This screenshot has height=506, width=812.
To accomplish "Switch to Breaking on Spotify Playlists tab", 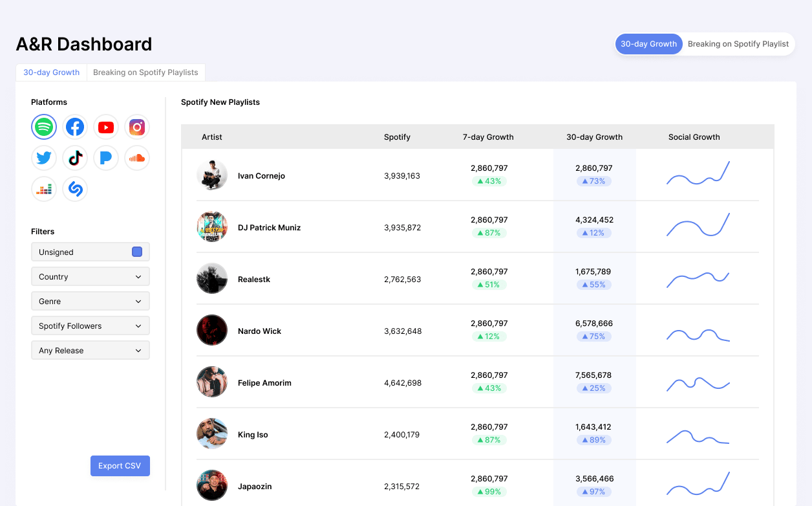I will (145, 72).
